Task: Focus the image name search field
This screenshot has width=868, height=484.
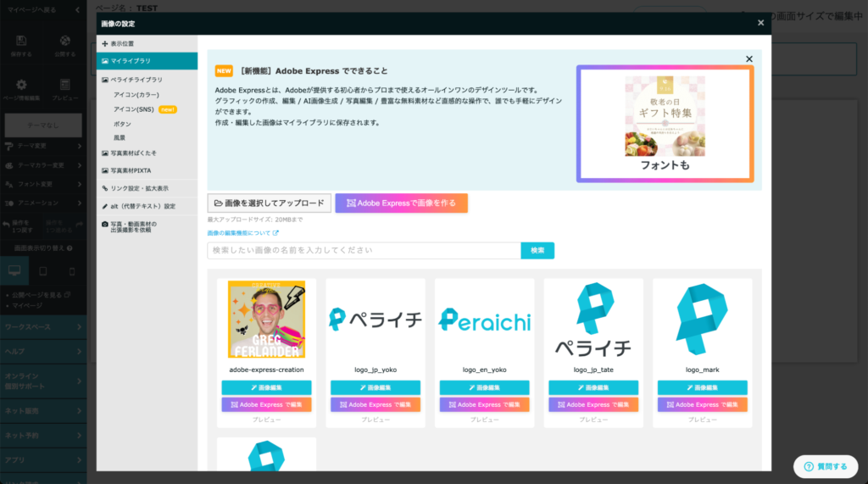Action: (364, 251)
